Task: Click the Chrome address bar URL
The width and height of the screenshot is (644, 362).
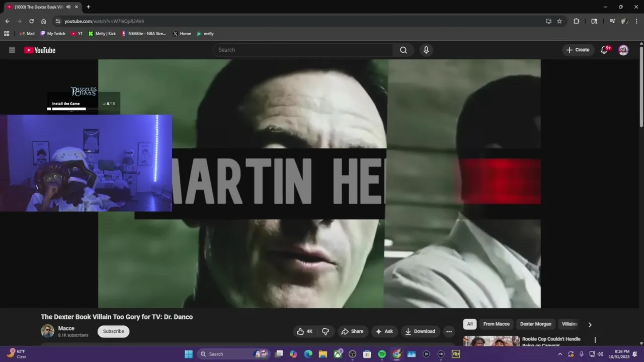Action: (x=104, y=21)
